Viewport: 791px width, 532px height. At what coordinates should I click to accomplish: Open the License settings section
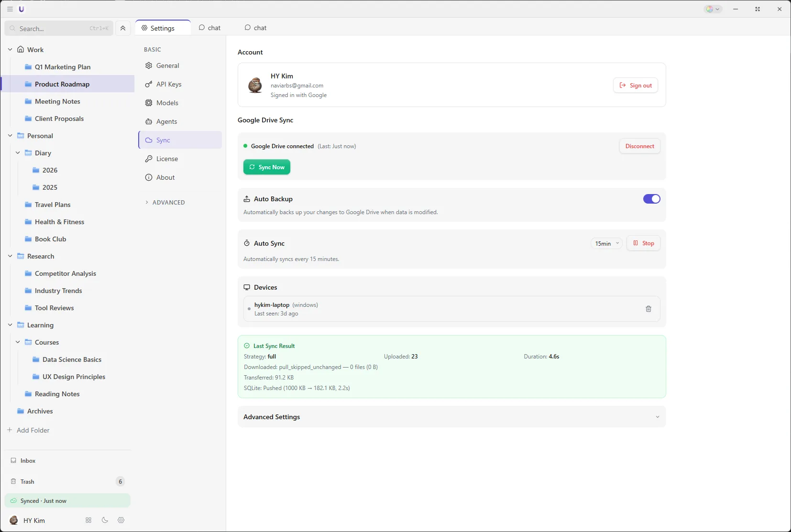click(167, 159)
